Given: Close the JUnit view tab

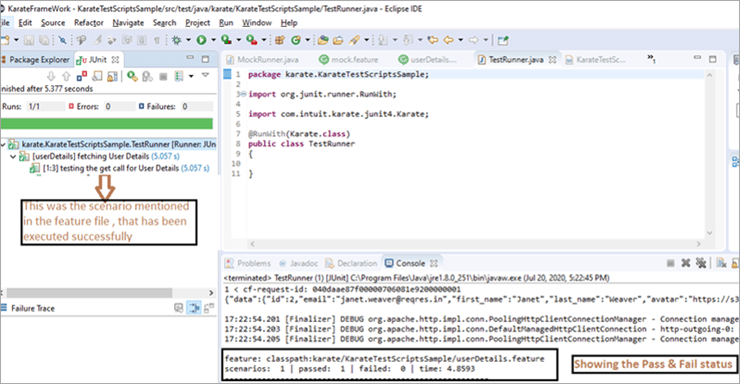Looking at the screenshot, I should [115, 60].
